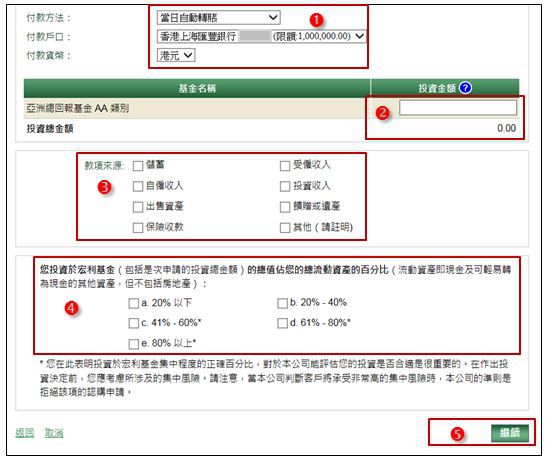Click the 投資金額 input field for 亞洲總回報基金

(x=458, y=108)
